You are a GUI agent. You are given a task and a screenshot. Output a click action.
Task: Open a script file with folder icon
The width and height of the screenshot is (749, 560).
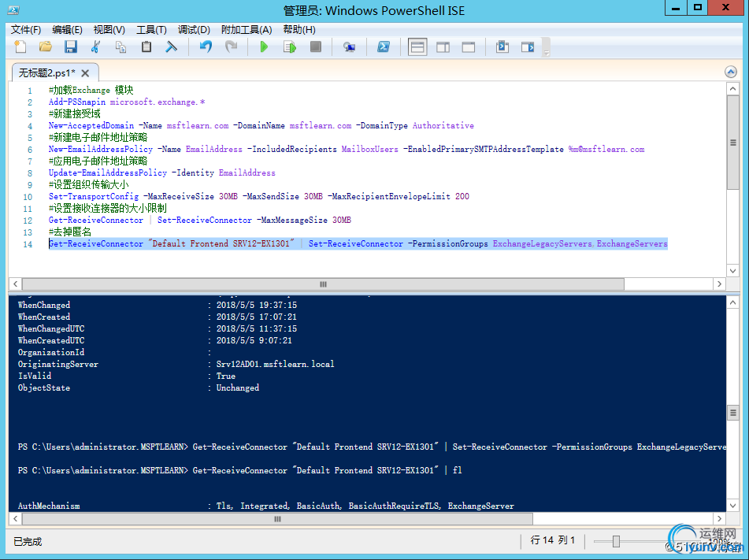[x=46, y=46]
